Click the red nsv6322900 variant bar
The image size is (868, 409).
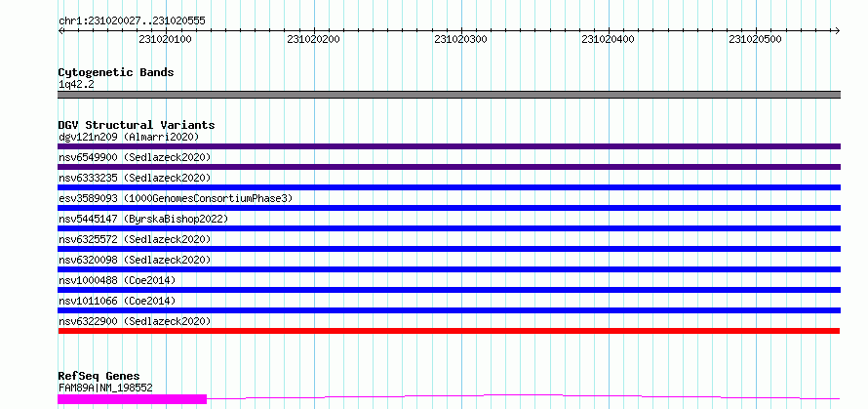tap(449, 331)
